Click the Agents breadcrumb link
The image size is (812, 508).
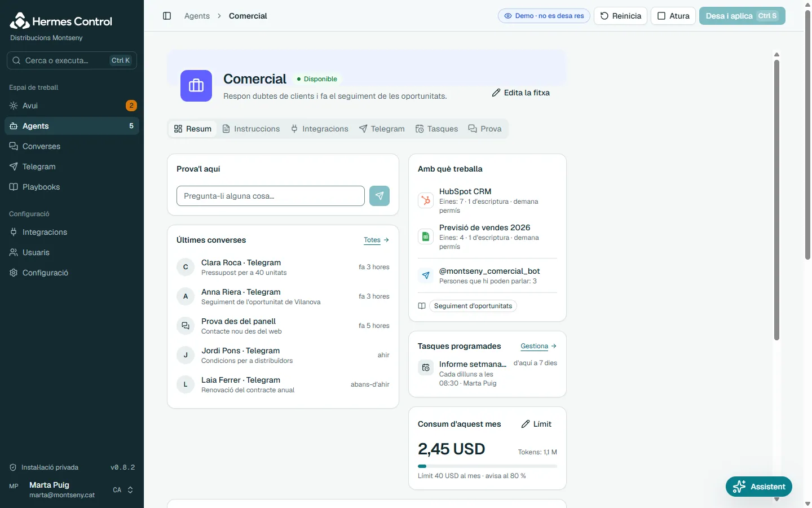[197, 16]
